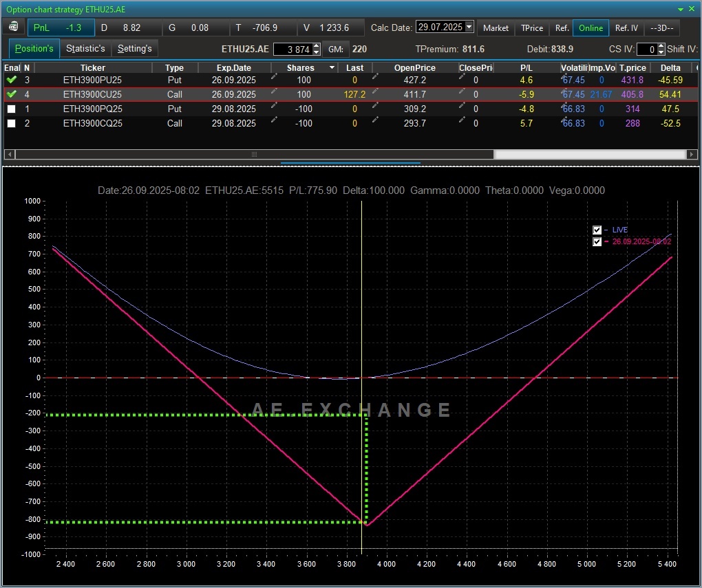
Task: Edit OpenPrice pencil for ETH3900CU25 row
Action: pos(375,91)
